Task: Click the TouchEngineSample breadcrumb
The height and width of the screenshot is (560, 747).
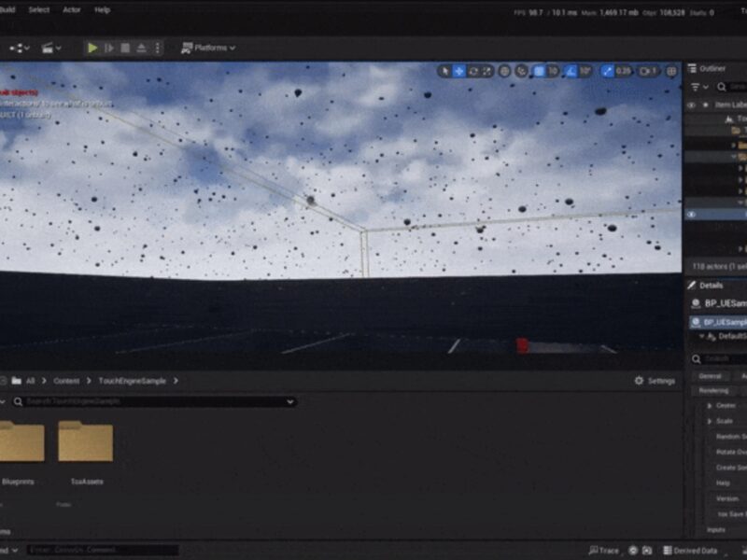Action: [x=133, y=381]
